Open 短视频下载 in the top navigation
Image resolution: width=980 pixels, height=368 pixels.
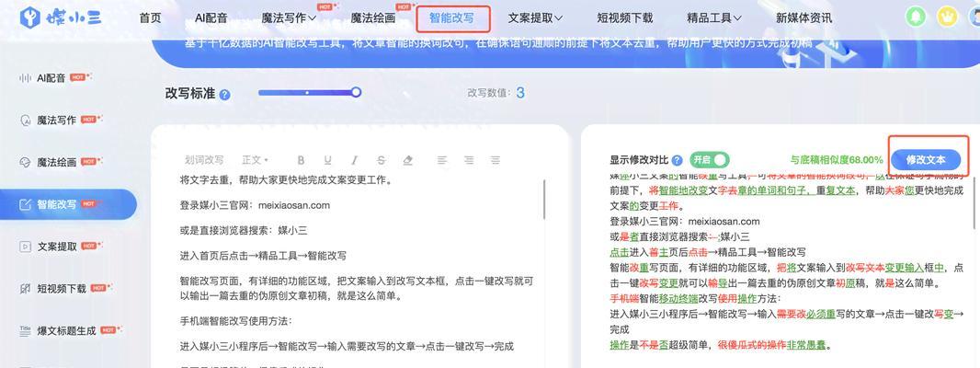tap(625, 18)
